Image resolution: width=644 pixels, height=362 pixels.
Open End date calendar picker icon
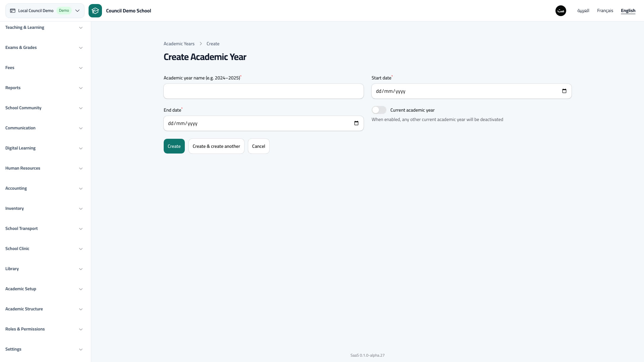pyautogui.click(x=356, y=123)
